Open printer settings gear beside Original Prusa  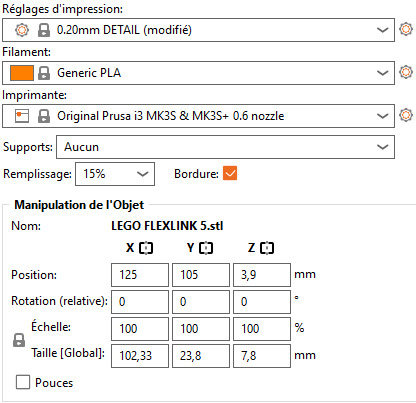tap(406, 115)
